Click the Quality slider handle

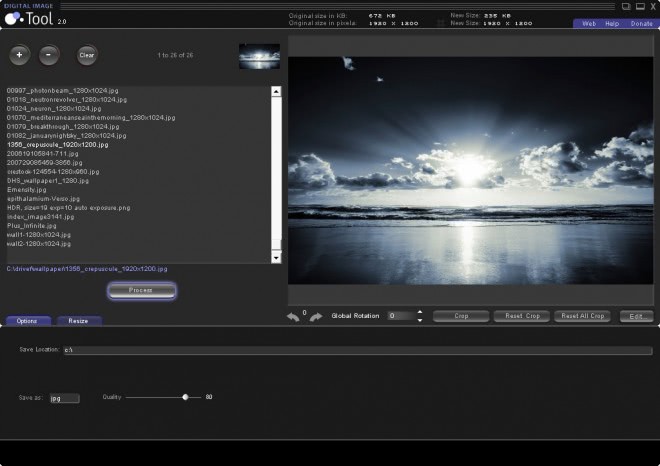tap(185, 397)
